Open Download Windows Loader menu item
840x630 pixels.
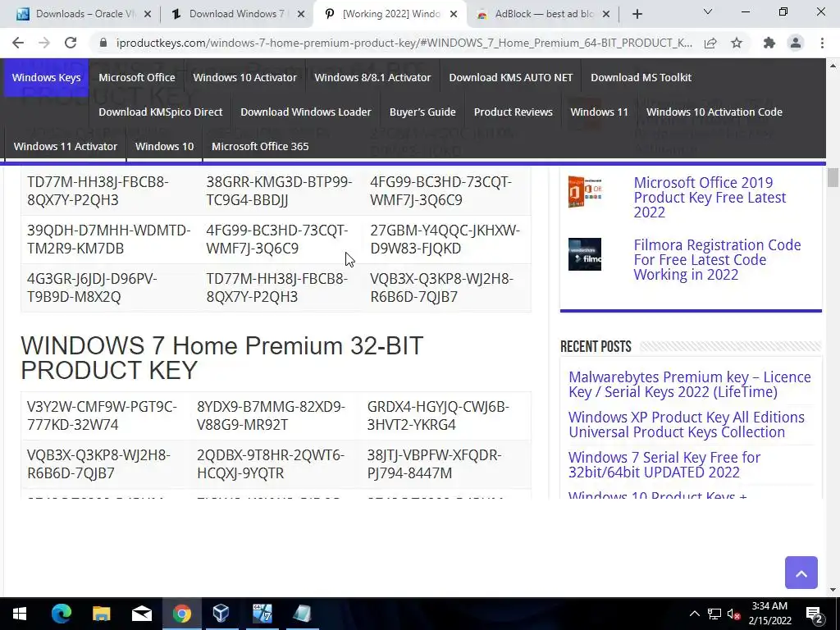(x=305, y=112)
